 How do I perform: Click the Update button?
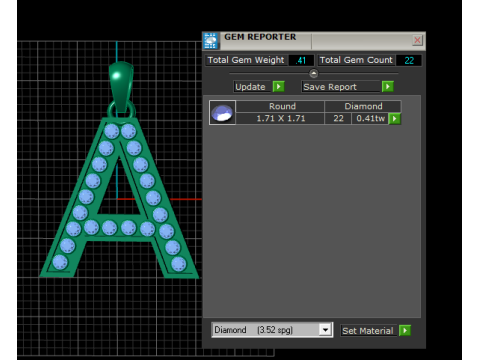coord(253,87)
